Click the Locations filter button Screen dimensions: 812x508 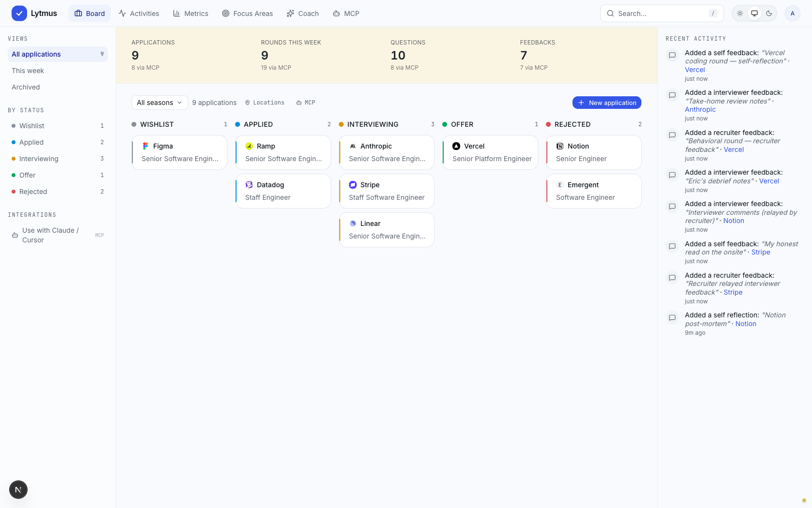point(264,103)
